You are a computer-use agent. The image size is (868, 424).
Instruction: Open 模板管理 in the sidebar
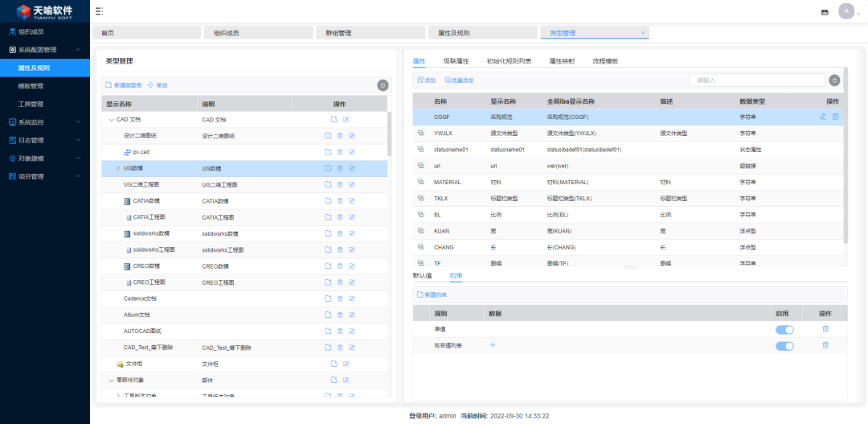tap(31, 86)
